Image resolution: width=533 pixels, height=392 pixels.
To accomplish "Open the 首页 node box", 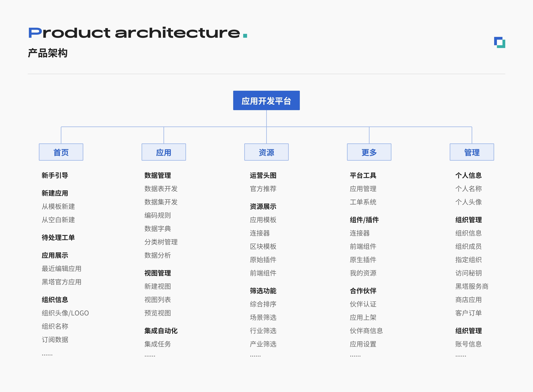I will pyautogui.click(x=61, y=152).
